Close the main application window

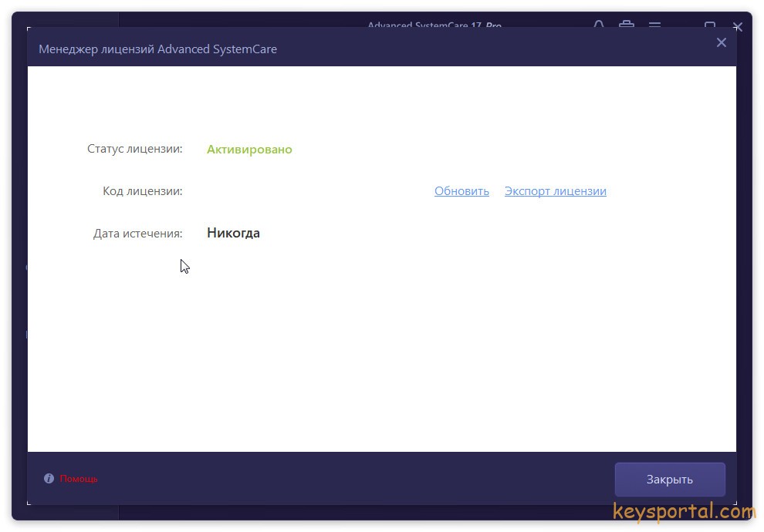coord(738,25)
